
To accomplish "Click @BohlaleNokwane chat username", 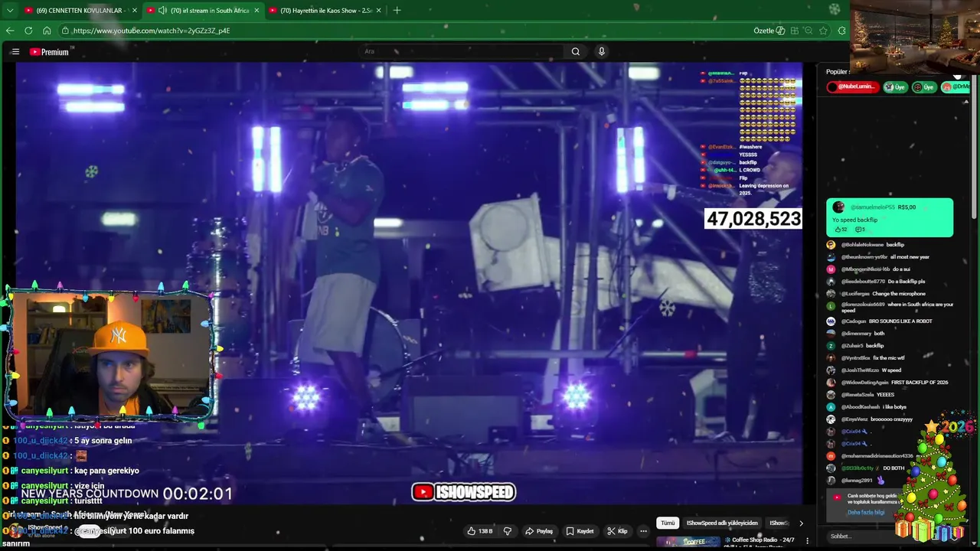I will [x=862, y=245].
